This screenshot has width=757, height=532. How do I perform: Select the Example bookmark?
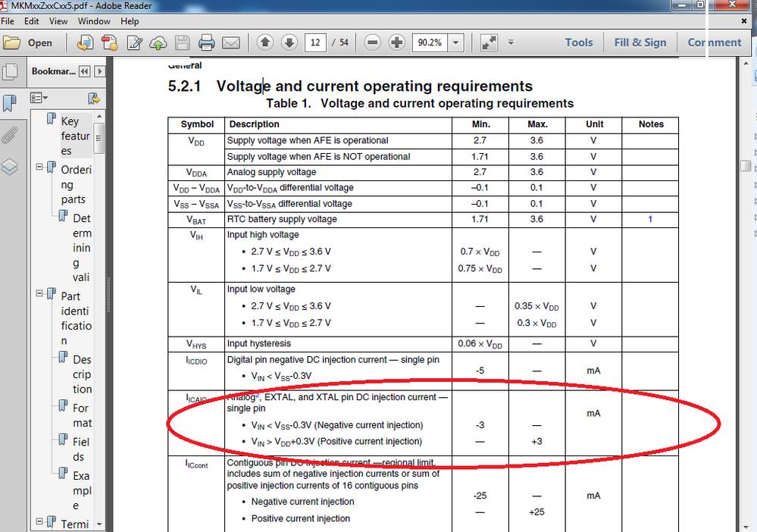coord(81,490)
